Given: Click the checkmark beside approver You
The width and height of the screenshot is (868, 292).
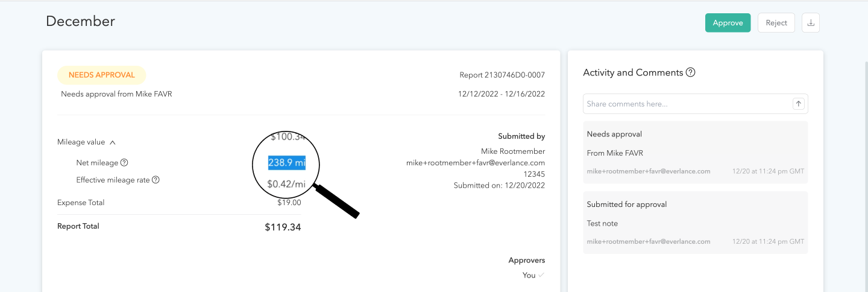Looking at the screenshot, I should [541, 275].
